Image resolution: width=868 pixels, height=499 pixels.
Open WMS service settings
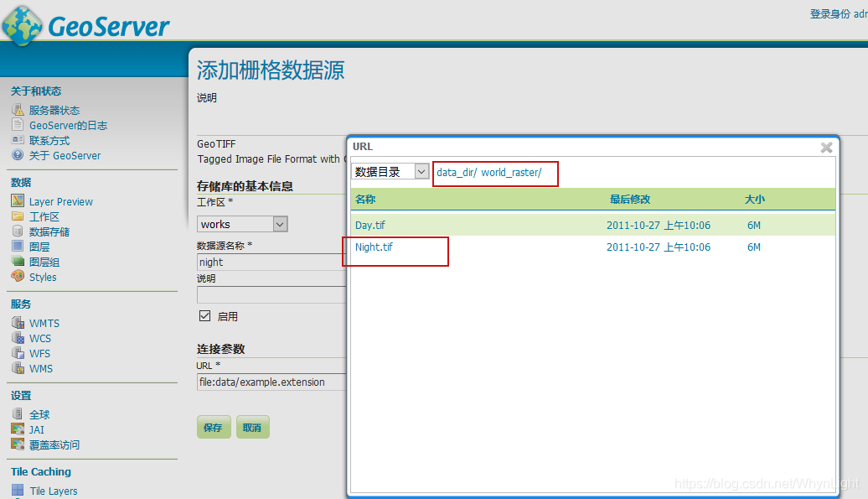(x=41, y=368)
